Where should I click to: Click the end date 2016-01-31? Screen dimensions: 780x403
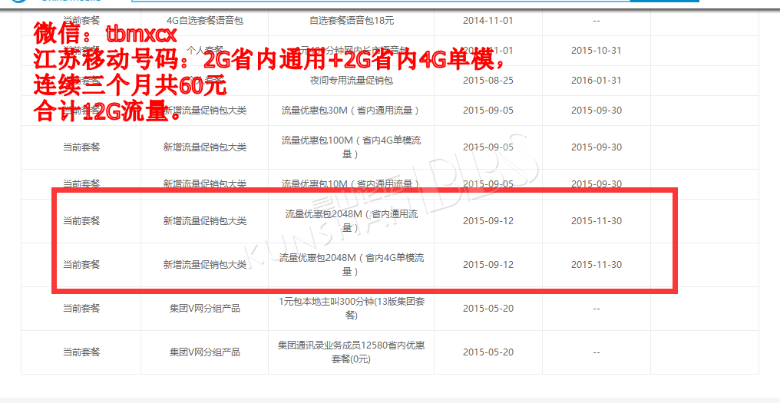click(x=596, y=81)
